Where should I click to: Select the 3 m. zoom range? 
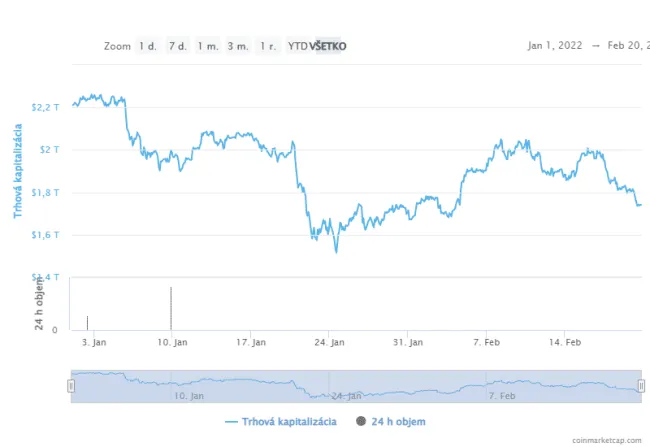(x=238, y=46)
